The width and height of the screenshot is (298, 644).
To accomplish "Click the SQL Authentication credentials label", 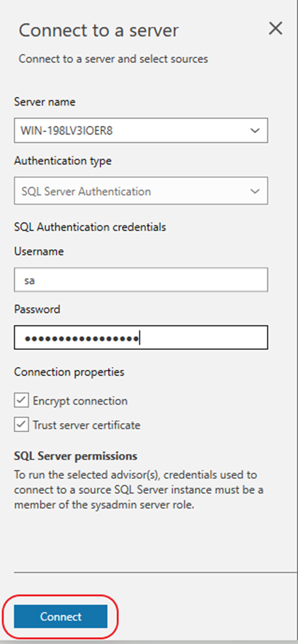I will (x=90, y=227).
